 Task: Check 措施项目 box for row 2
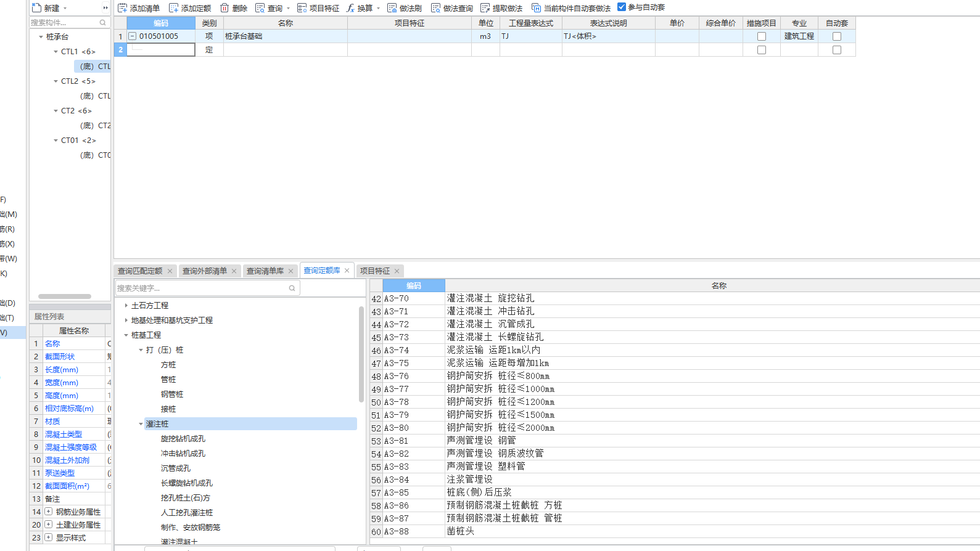point(762,50)
